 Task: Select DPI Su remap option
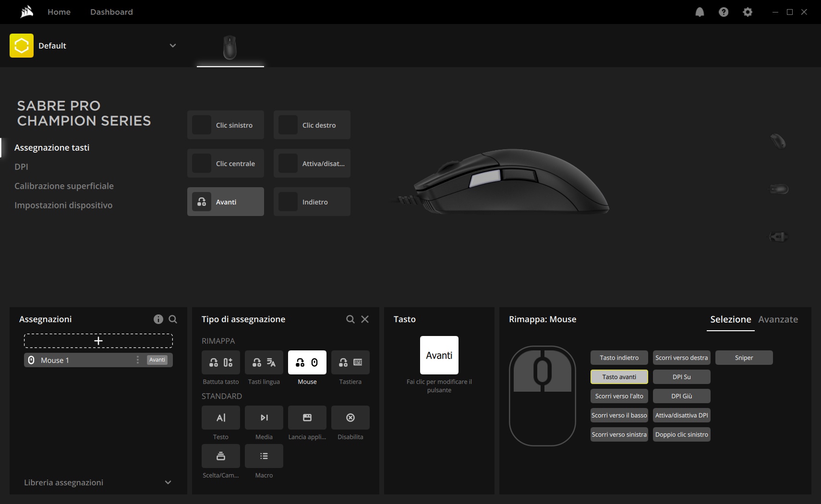click(682, 377)
